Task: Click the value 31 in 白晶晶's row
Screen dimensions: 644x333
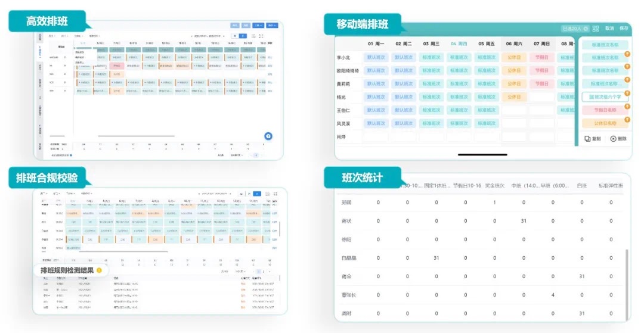Action: (x=436, y=258)
